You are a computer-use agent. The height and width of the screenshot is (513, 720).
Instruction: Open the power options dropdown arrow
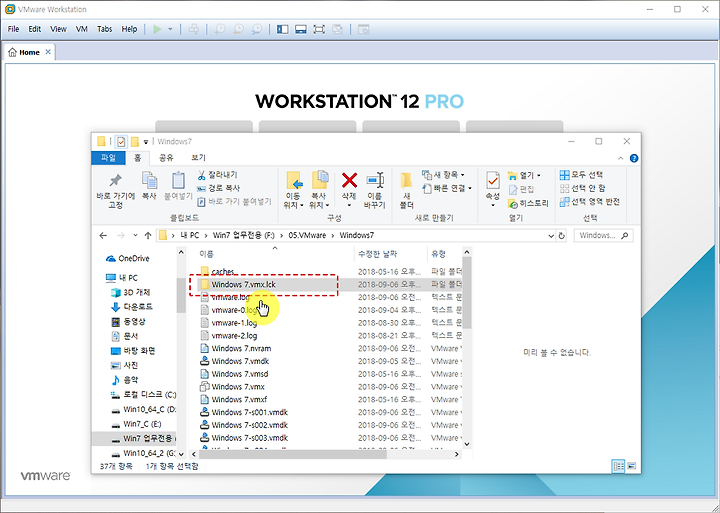point(170,29)
